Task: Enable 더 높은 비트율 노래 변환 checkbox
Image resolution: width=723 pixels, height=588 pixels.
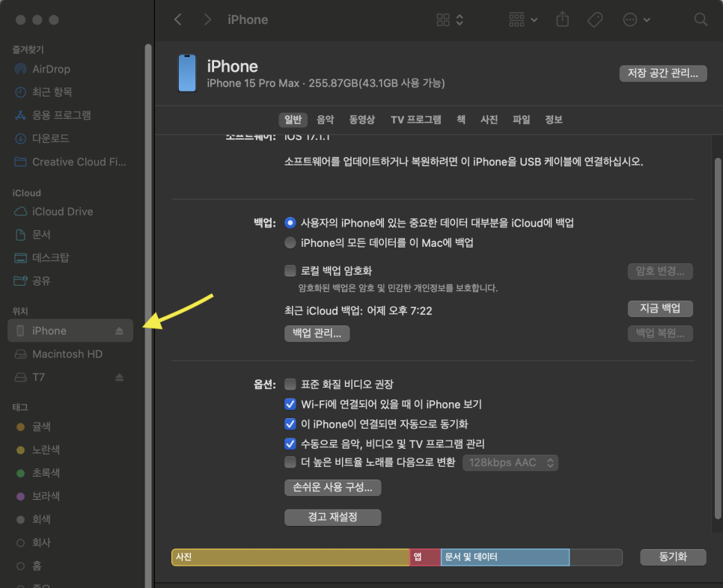Action: coord(290,462)
